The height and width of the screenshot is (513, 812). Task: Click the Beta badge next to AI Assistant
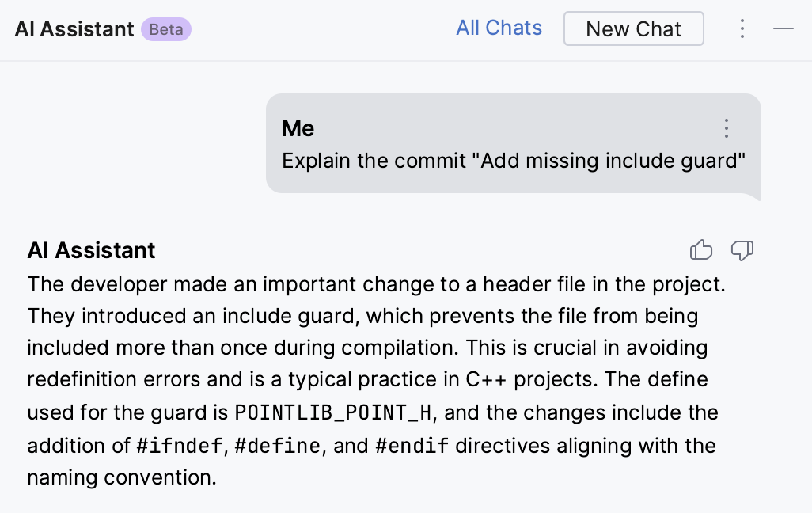tap(165, 28)
